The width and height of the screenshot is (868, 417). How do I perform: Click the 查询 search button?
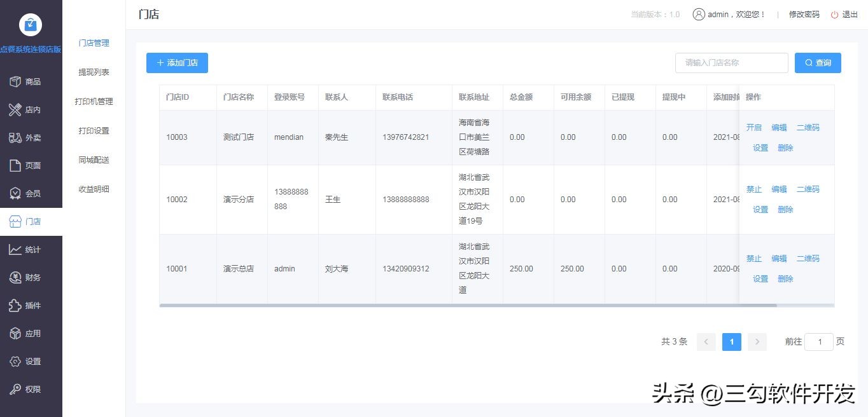tap(818, 63)
